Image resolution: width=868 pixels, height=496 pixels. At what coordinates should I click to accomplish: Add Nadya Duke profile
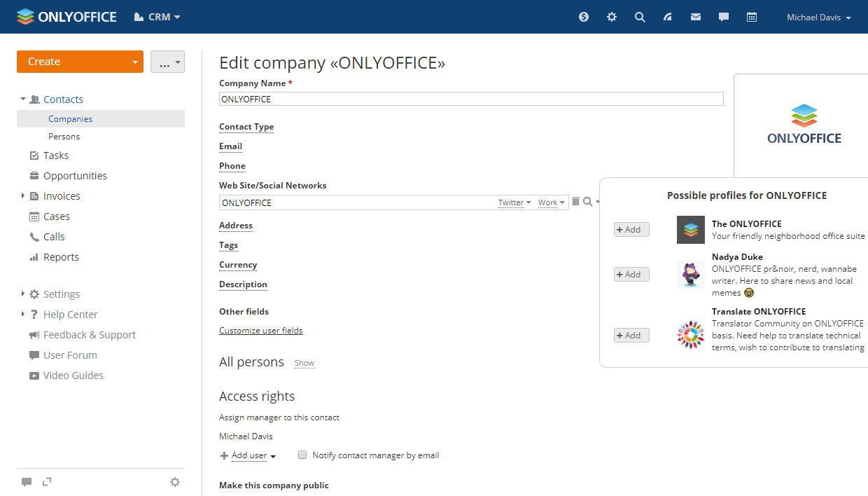pos(631,275)
